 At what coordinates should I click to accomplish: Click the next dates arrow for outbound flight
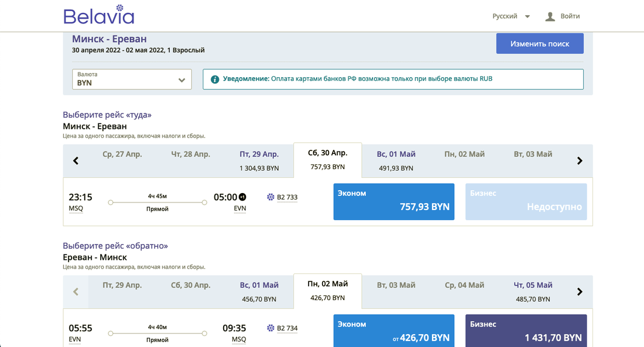pos(580,161)
